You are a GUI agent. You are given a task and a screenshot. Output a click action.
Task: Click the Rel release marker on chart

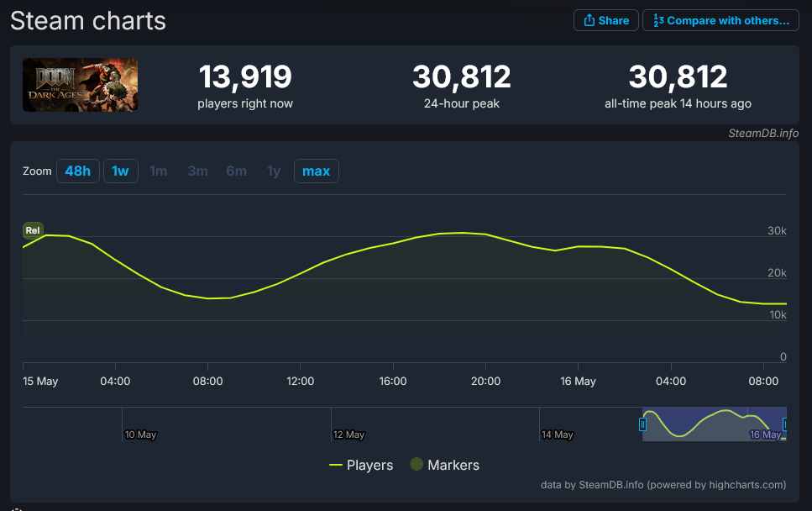33,230
